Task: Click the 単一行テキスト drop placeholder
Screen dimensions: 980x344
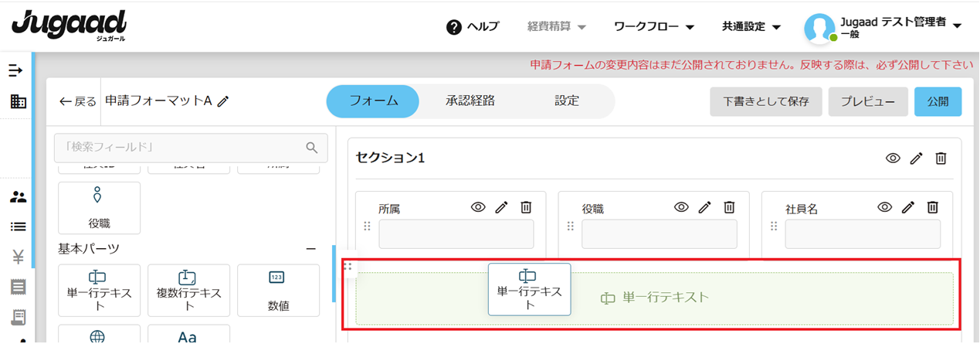Action: [655, 298]
